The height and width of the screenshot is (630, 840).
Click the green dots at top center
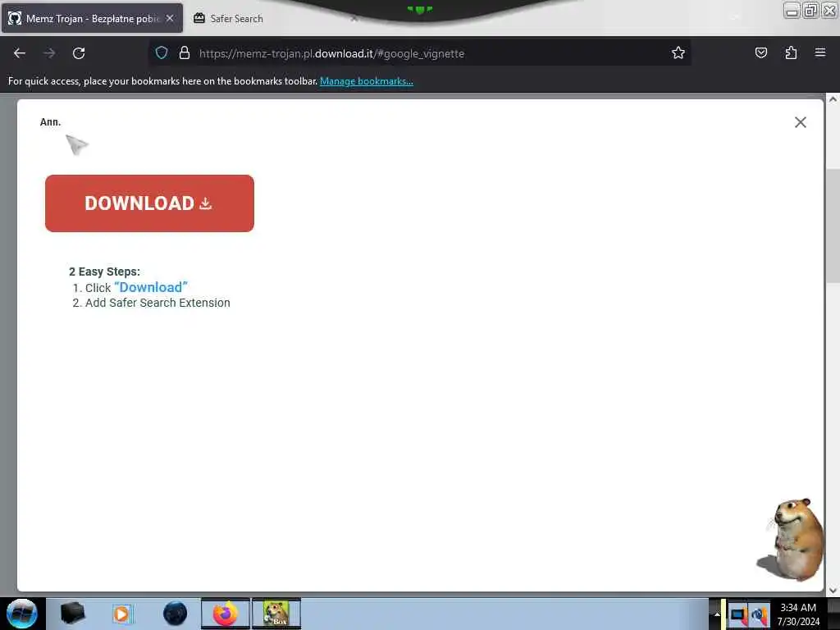coord(419,9)
